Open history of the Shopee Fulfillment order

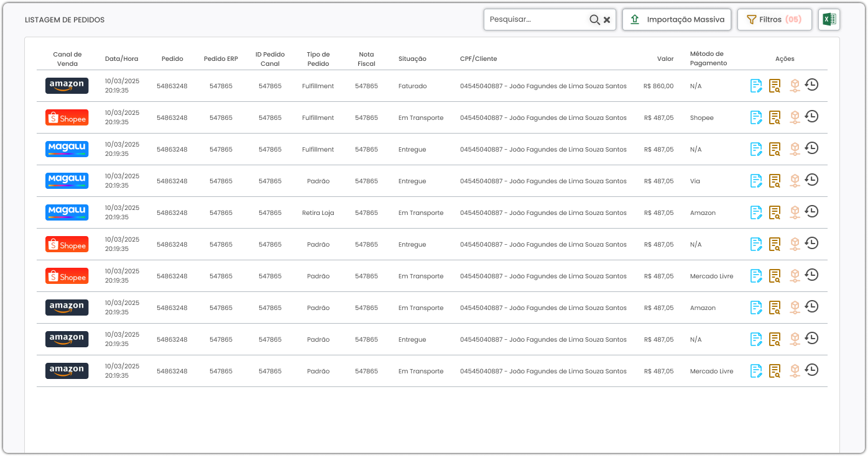811,117
